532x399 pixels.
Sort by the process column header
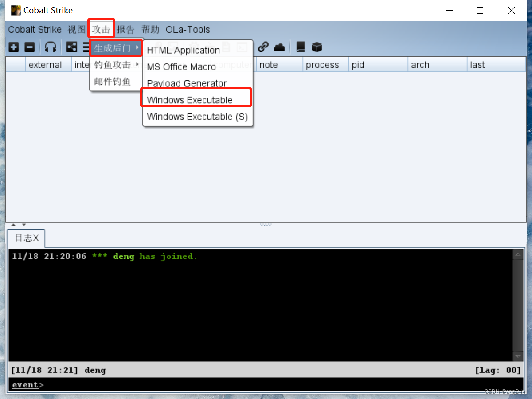[326, 65]
